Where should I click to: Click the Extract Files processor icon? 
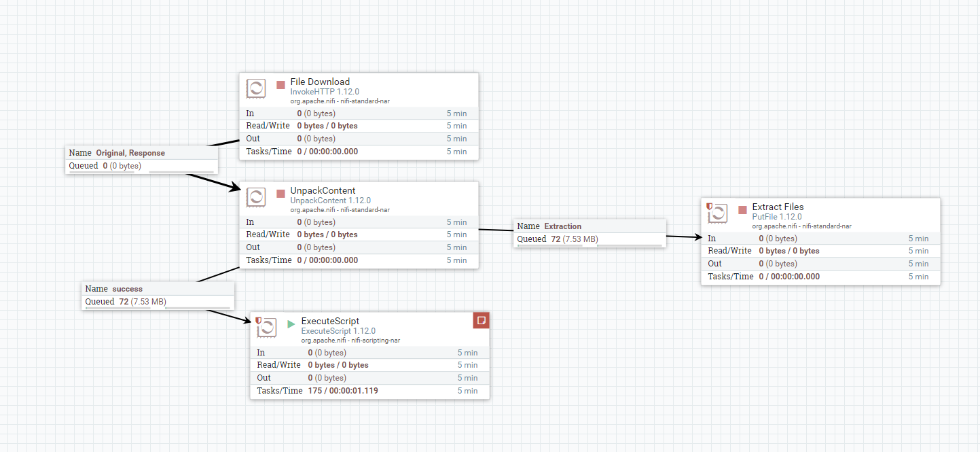[x=718, y=213]
